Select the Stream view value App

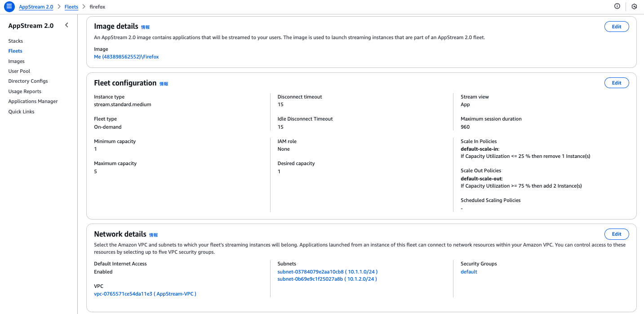(x=465, y=104)
